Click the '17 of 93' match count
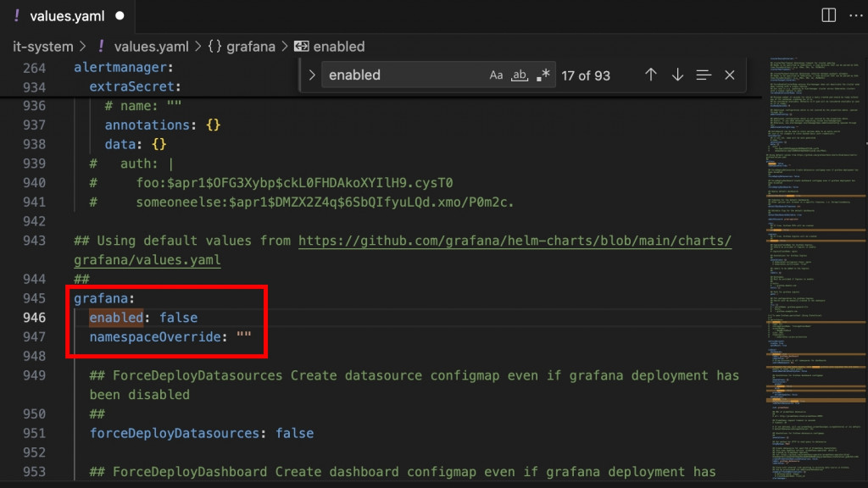The height and width of the screenshot is (488, 868). 586,75
